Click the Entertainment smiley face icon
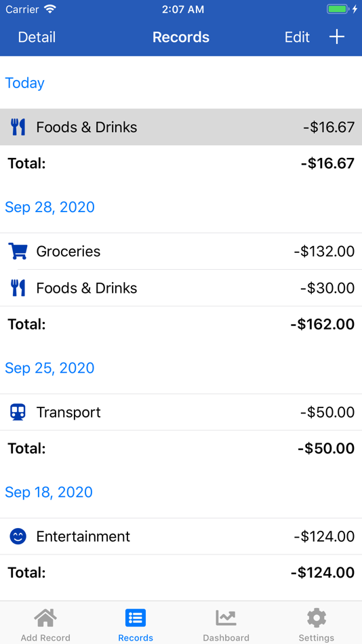Viewport: 362px width, 644px height. pyautogui.click(x=18, y=536)
